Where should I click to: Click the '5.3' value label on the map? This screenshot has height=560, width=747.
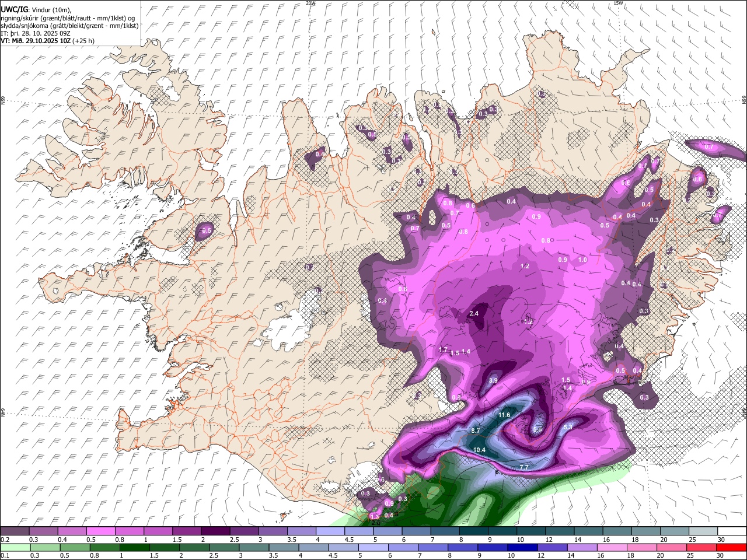click(x=568, y=427)
